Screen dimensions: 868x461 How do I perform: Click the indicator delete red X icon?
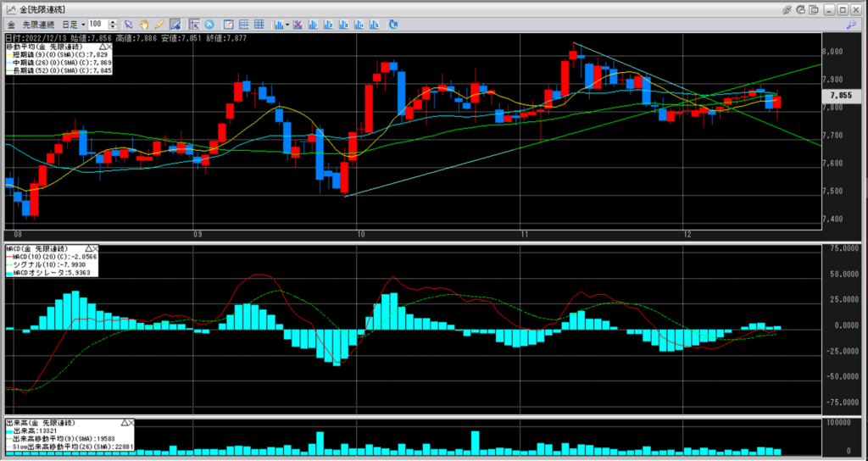[298, 25]
